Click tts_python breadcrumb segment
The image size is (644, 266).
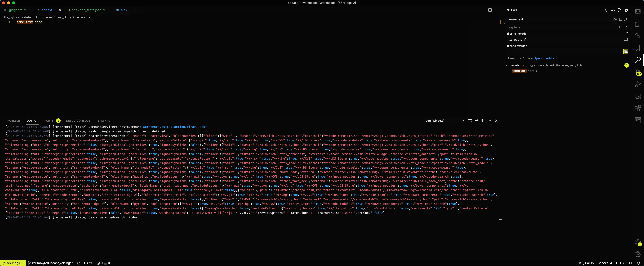tap(12, 17)
